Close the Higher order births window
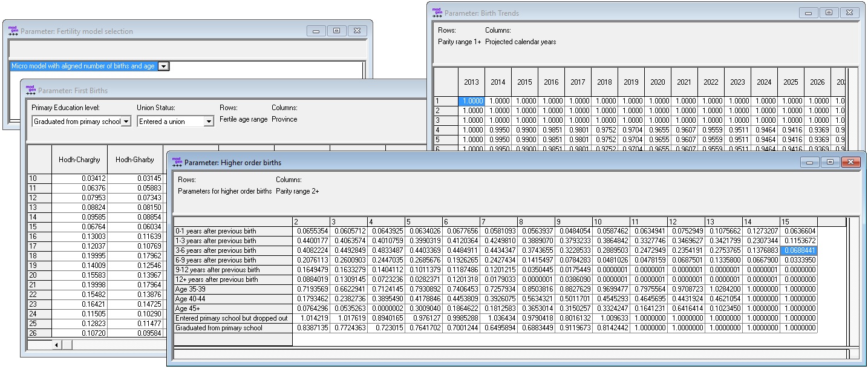 pos(850,162)
